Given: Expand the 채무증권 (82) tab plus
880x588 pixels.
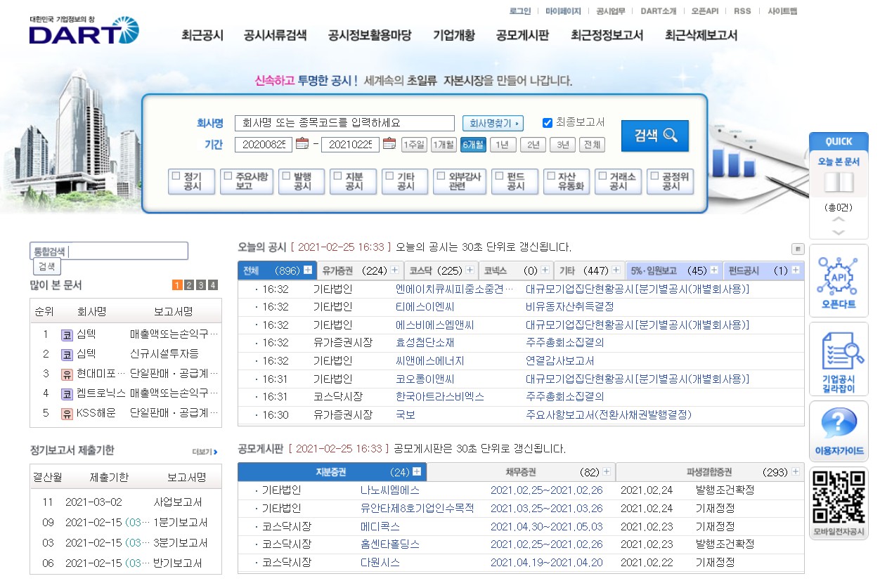Looking at the screenshot, I should point(607,472).
